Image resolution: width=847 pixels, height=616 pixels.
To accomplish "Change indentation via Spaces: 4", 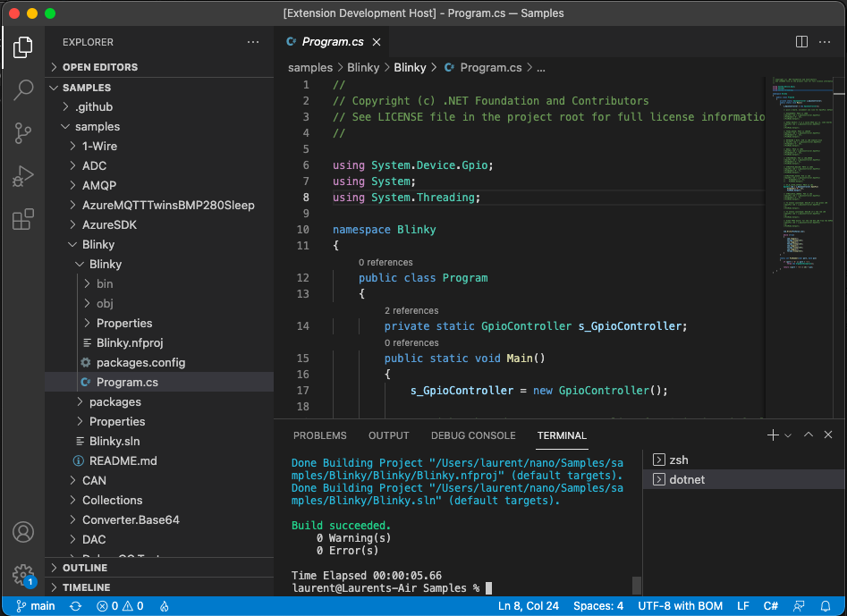I will (598, 606).
